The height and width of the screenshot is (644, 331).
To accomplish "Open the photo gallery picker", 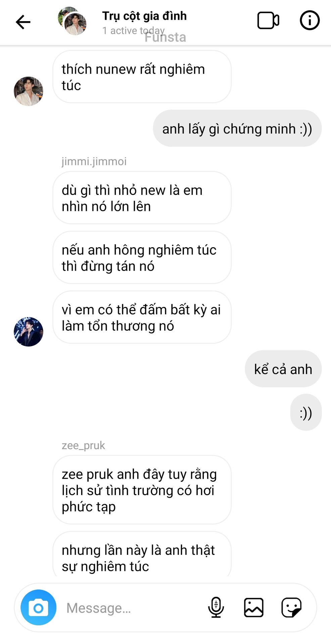I will click(253, 607).
